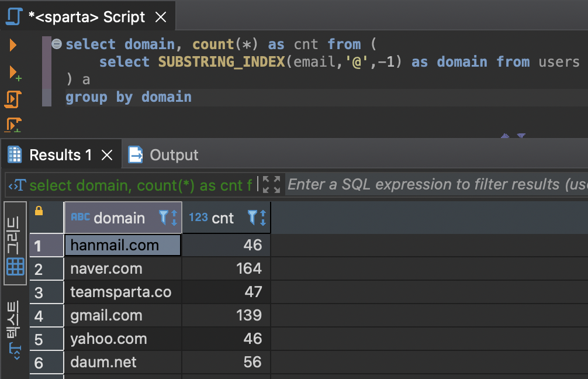Click SUBSTRING_INDEX in the editor
Image resolution: width=588 pixels, height=379 pixels.
[x=222, y=61]
